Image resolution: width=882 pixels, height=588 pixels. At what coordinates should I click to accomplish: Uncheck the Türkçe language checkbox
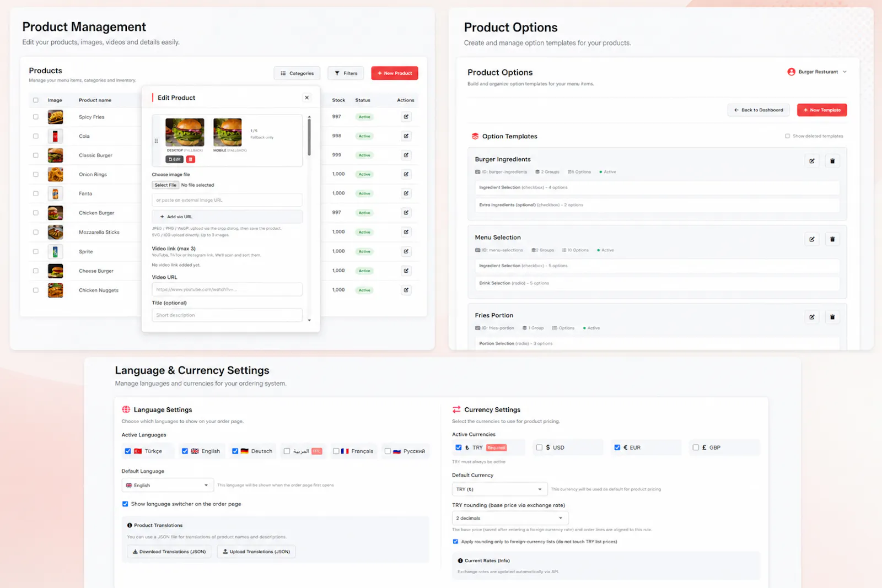tap(128, 451)
